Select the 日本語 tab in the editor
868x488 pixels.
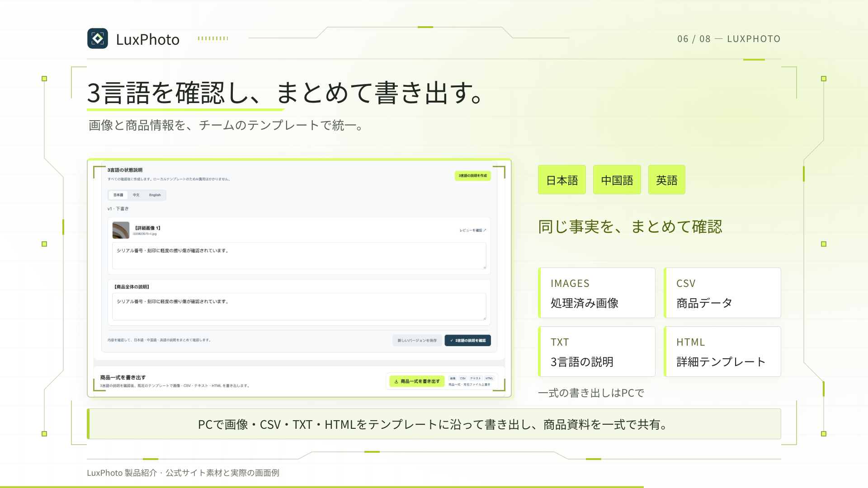click(118, 195)
